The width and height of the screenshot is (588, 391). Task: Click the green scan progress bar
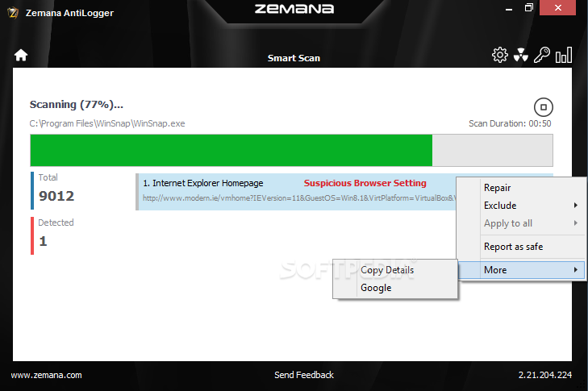[x=231, y=151]
